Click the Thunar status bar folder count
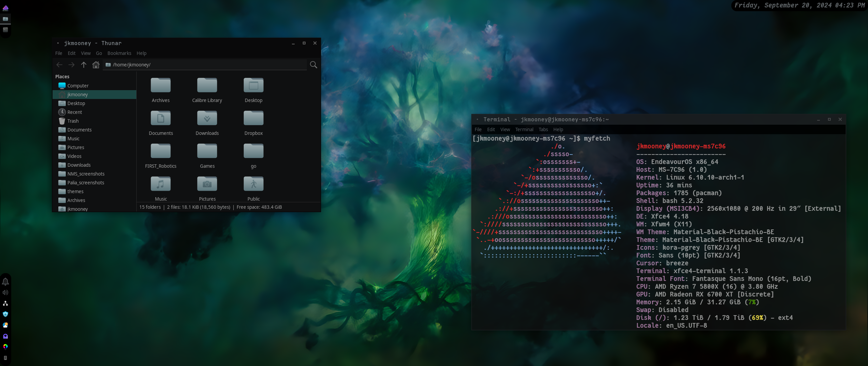Image resolution: width=868 pixels, height=366 pixels. click(x=150, y=207)
